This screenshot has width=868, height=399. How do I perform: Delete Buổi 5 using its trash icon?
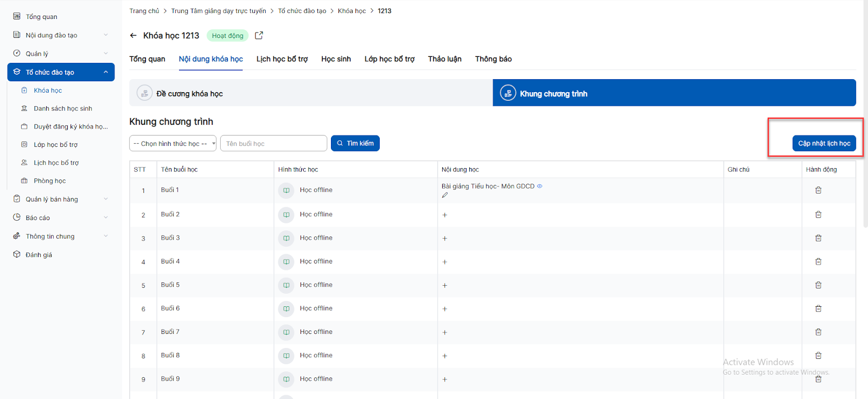click(x=818, y=285)
